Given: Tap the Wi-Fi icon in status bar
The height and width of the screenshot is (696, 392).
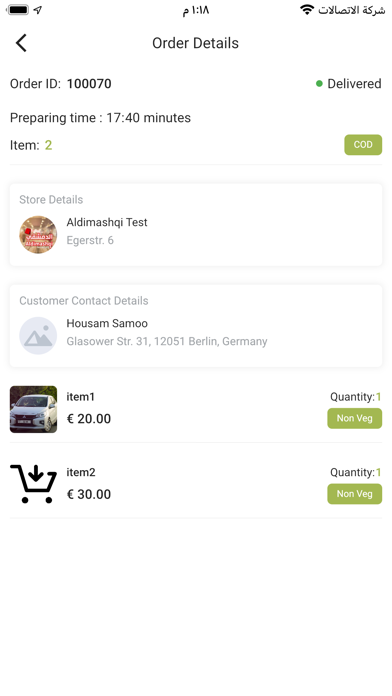Looking at the screenshot, I should pos(307,10).
